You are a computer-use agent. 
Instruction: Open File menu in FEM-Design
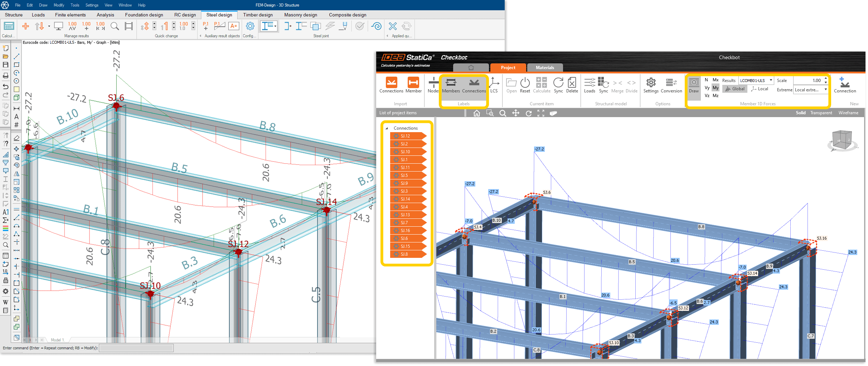point(18,5)
